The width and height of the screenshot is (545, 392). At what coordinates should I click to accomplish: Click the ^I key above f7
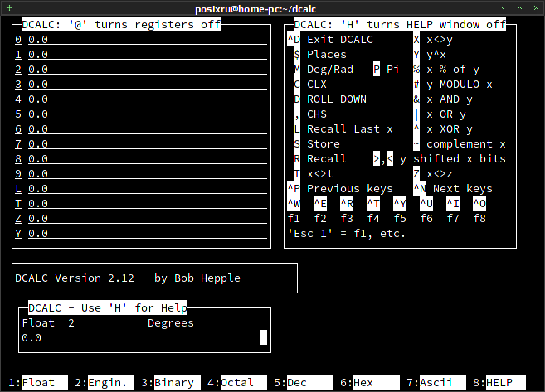(x=453, y=204)
